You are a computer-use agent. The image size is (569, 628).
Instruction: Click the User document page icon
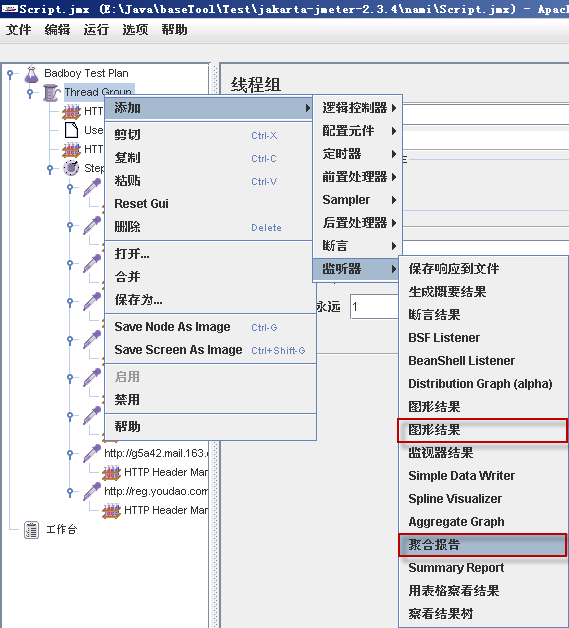coord(71,130)
